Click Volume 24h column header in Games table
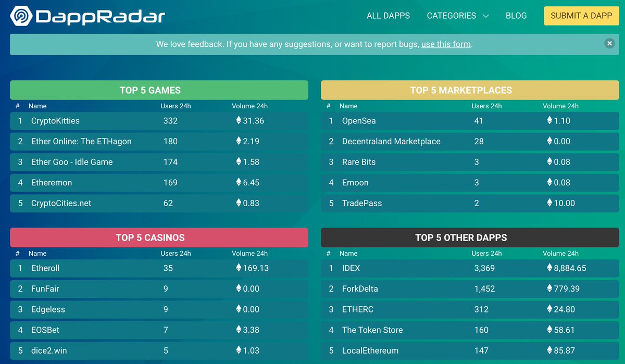The height and width of the screenshot is (364, 625). (x=249, y=106)
